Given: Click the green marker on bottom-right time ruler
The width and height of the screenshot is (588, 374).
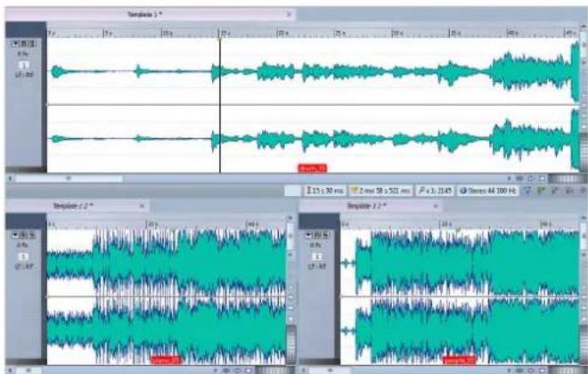Looking at the screenshot, I should coord(458,229).
